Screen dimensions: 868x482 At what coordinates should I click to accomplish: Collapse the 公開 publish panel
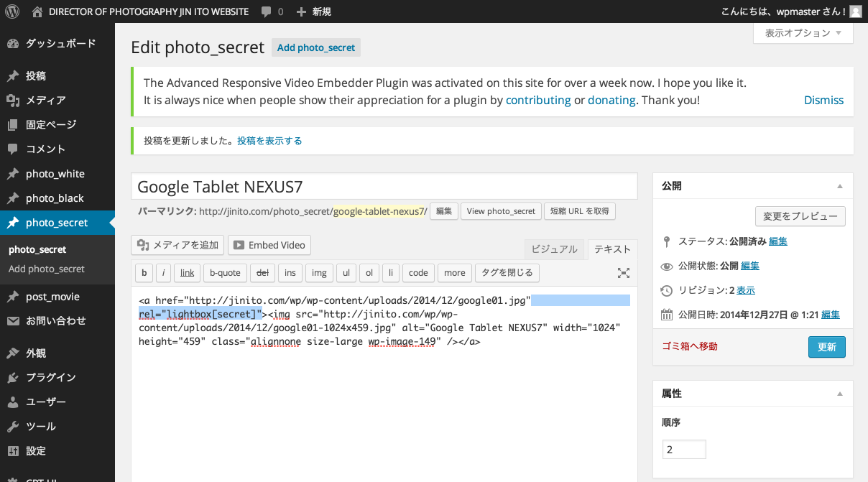pyautogui.click(x=840, y=186)
